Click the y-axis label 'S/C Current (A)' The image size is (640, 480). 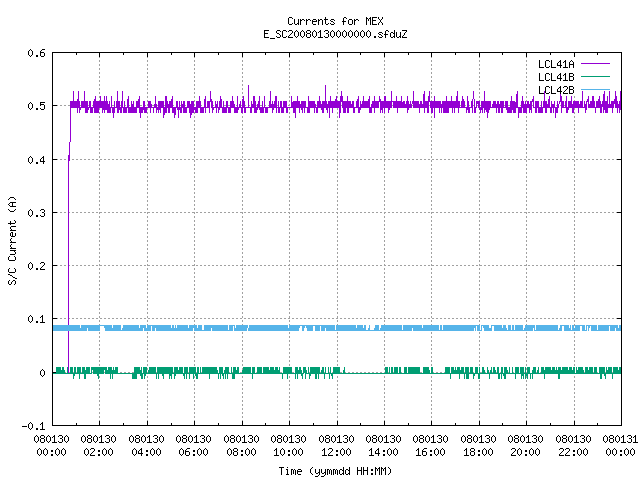point(13,240)
